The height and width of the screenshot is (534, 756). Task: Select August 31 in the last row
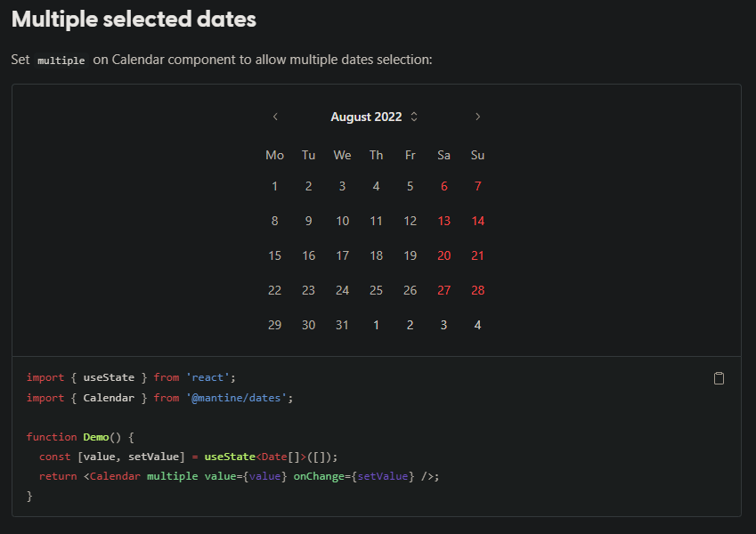pos(342,325)
